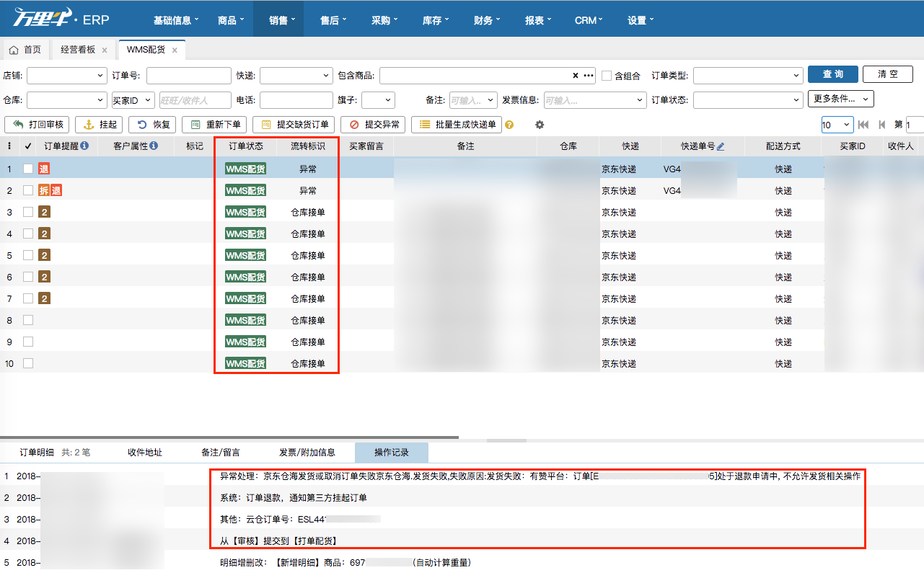Close the WMS配货 tab

175,50
